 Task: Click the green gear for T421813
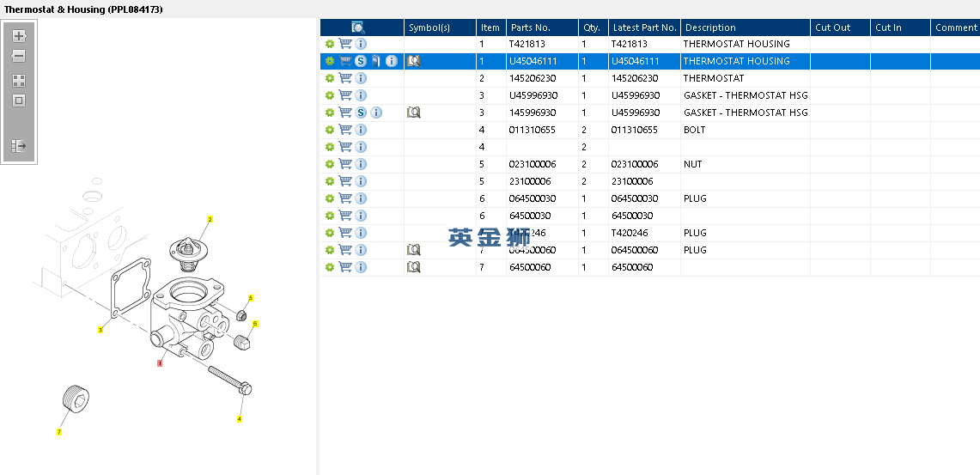tap(329, 44)
